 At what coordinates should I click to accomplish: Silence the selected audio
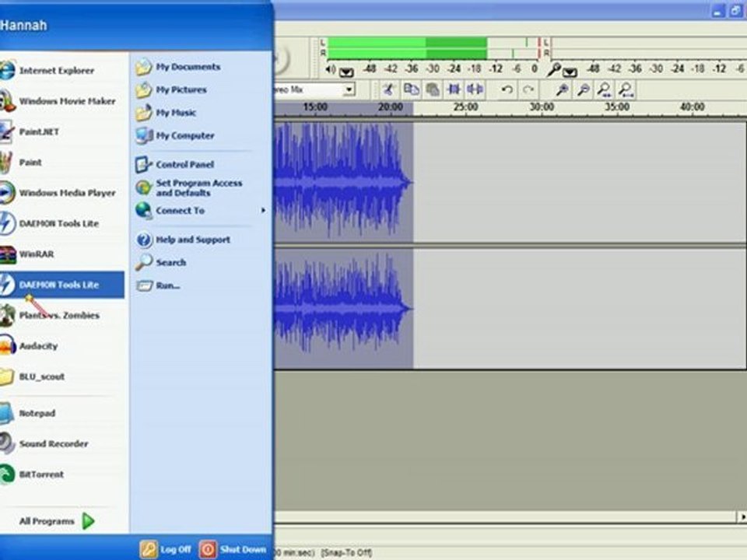(475, 89)
